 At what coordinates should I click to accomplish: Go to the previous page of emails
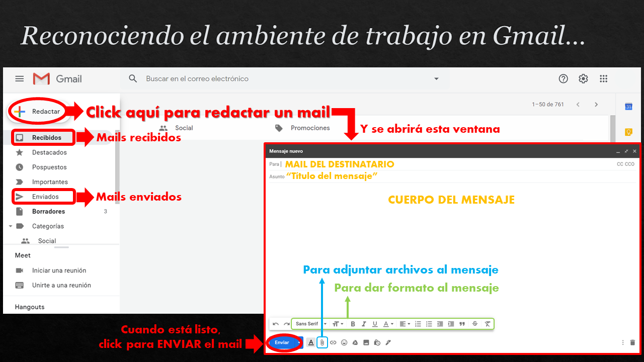pos(578,105)
